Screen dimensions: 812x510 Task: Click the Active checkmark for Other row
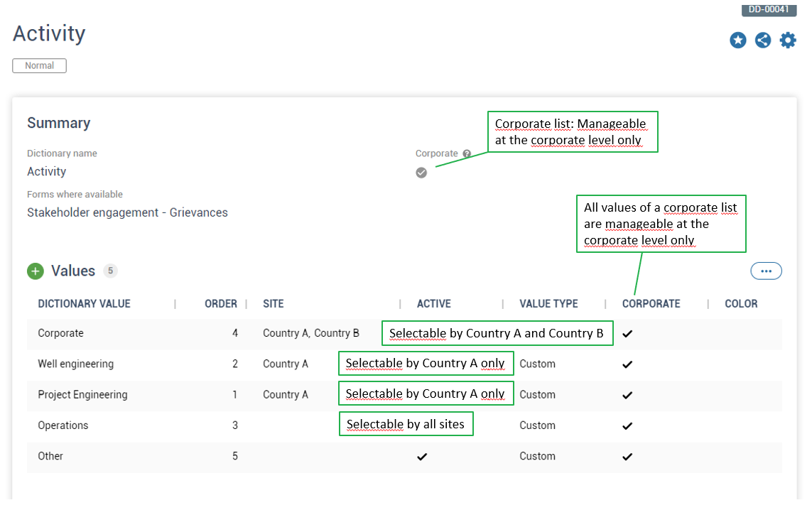[422, 457]
